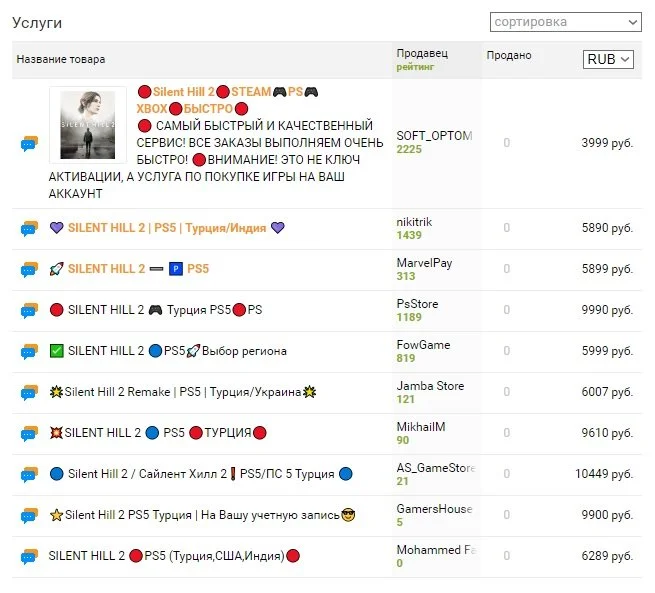
Task: Click seller name SOFT_OPTOM
Action: pyautogui.click(x=434, y=136)
